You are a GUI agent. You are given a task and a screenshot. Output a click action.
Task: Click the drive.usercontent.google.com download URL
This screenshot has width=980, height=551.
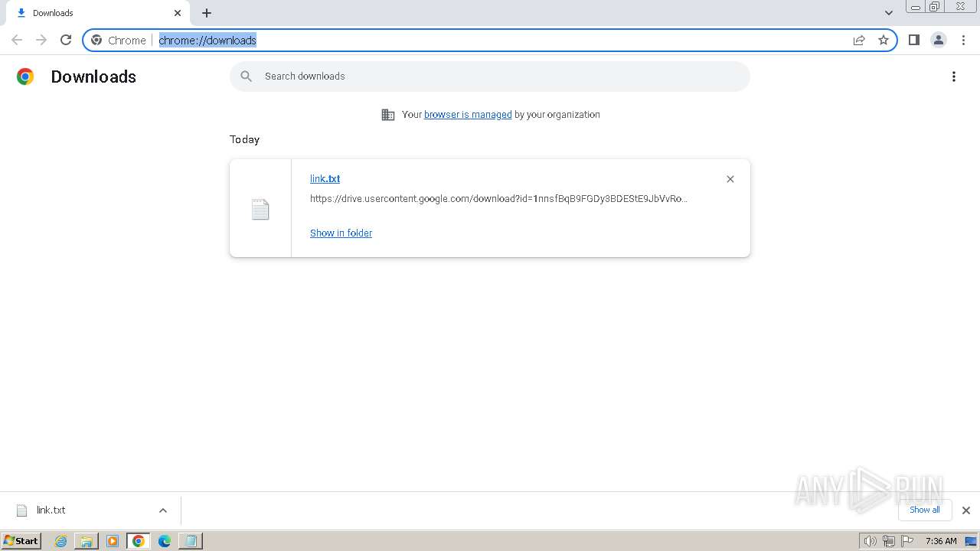click(498, 198)
